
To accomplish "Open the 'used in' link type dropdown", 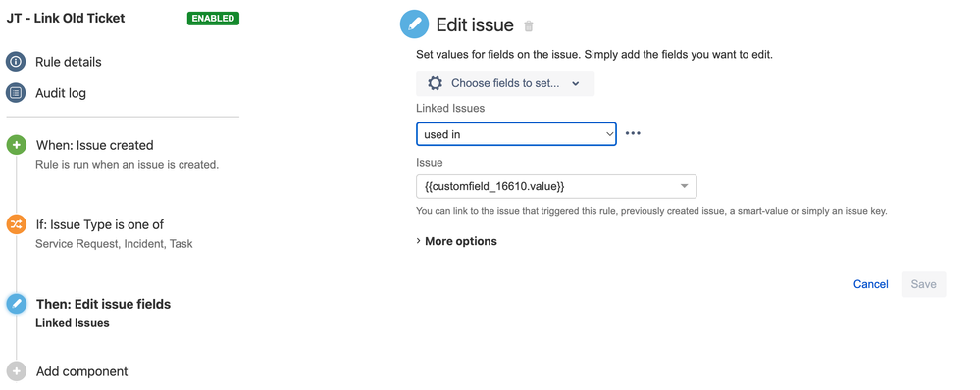I will [516, 134].
